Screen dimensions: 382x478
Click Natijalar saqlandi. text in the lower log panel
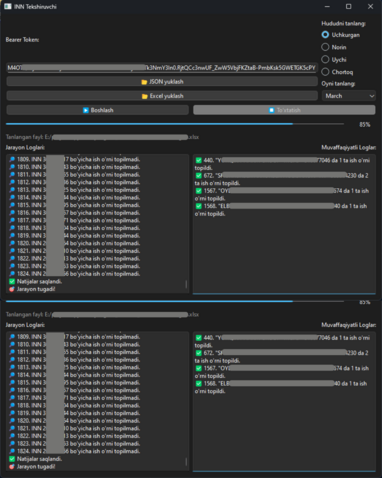coord(39,459)
